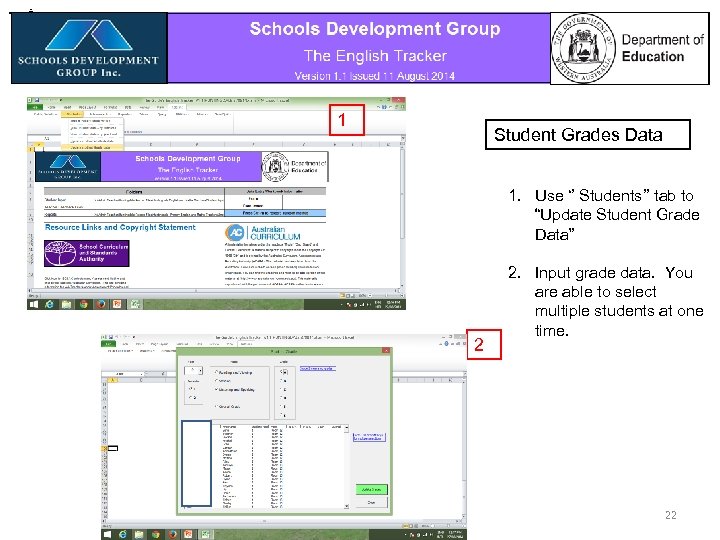The width and height of the screenshot is (720, 540).
Task: Open the green File tab in the upper Excel window
Action: [35, 107]
